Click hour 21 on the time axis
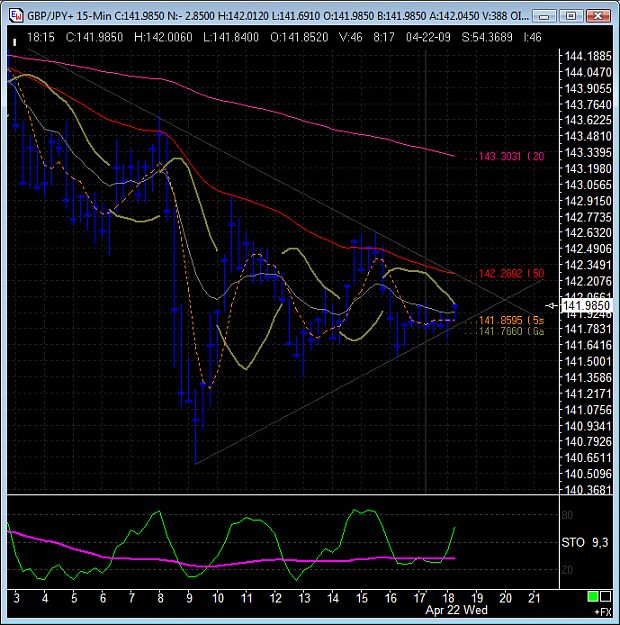Screen dimensions: 620x625 [x=534, y=598]
